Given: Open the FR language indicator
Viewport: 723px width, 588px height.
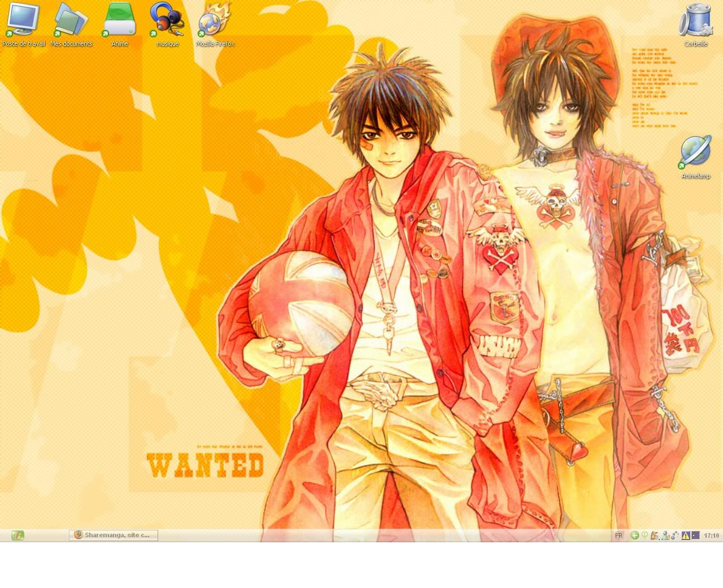Looking at the screenshot, I should click(x=619, y=535).
